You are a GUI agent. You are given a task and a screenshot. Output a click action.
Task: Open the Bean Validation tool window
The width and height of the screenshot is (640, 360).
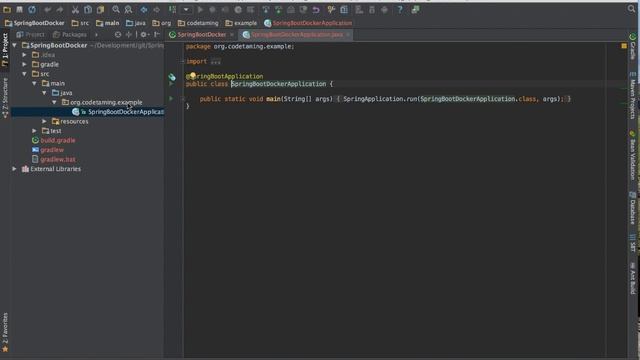click(632, 156)
